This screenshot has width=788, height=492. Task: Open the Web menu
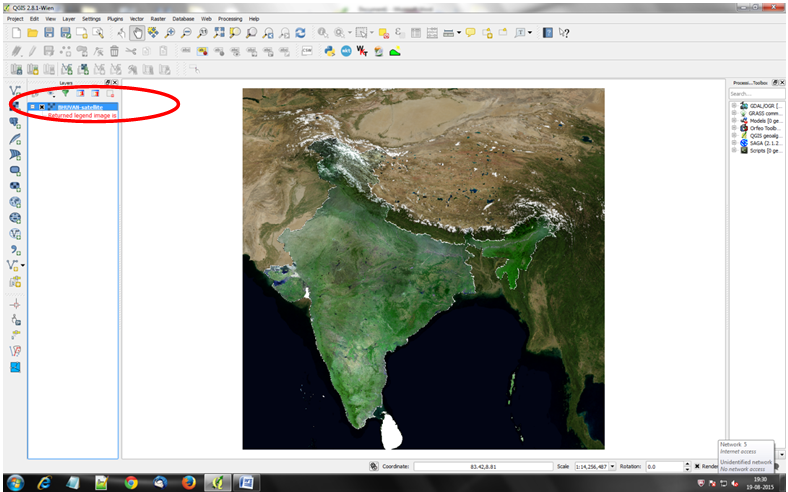[206, 19]
